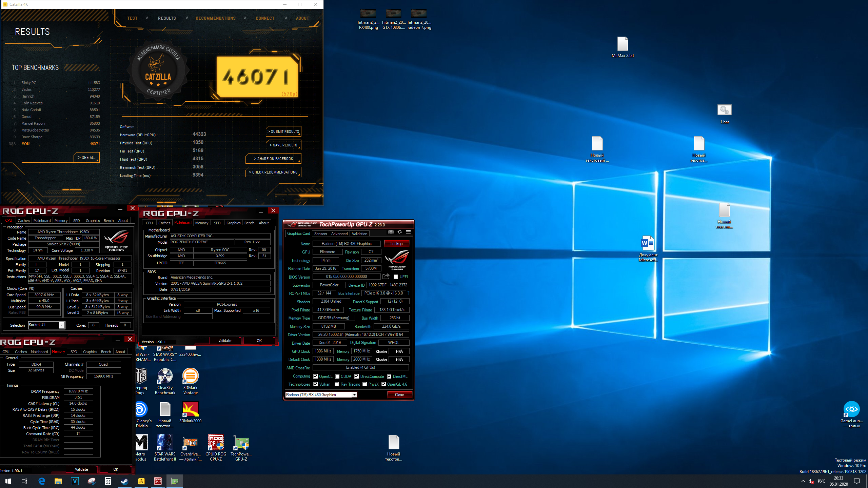Toggle the Ray Tracing checkbox

coord(337,384)
